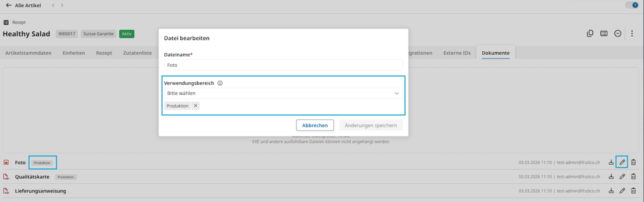Remove the Produktion tag with X

(x=195, y=105)
